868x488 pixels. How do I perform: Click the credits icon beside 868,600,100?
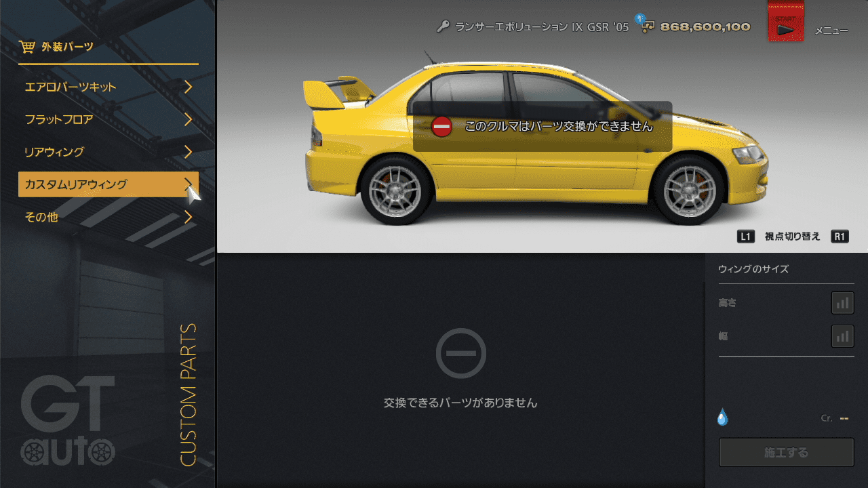click(647, 26)
